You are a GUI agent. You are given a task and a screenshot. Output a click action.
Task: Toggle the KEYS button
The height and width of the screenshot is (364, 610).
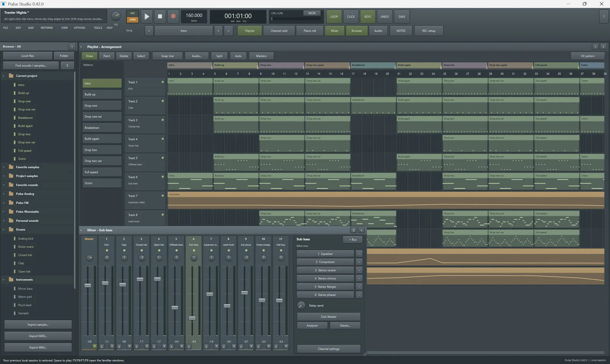368,17
